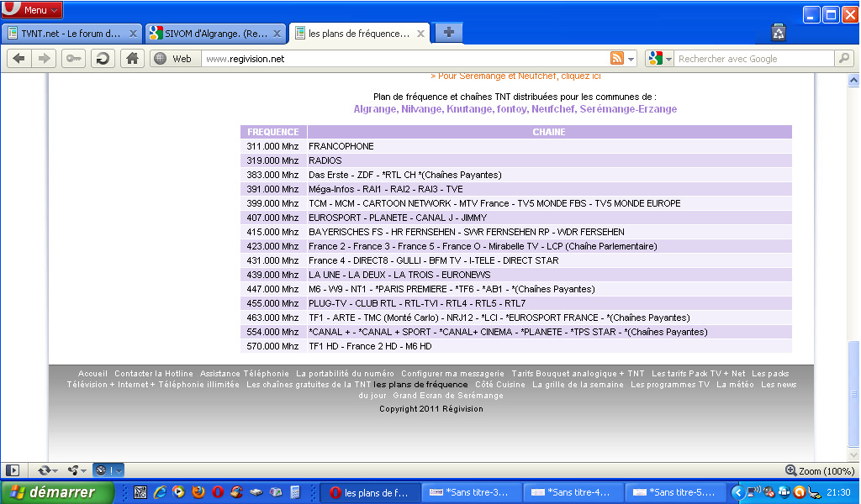Switch to '*Sans titre-3' taskbar window

click(x=472, y=492)
